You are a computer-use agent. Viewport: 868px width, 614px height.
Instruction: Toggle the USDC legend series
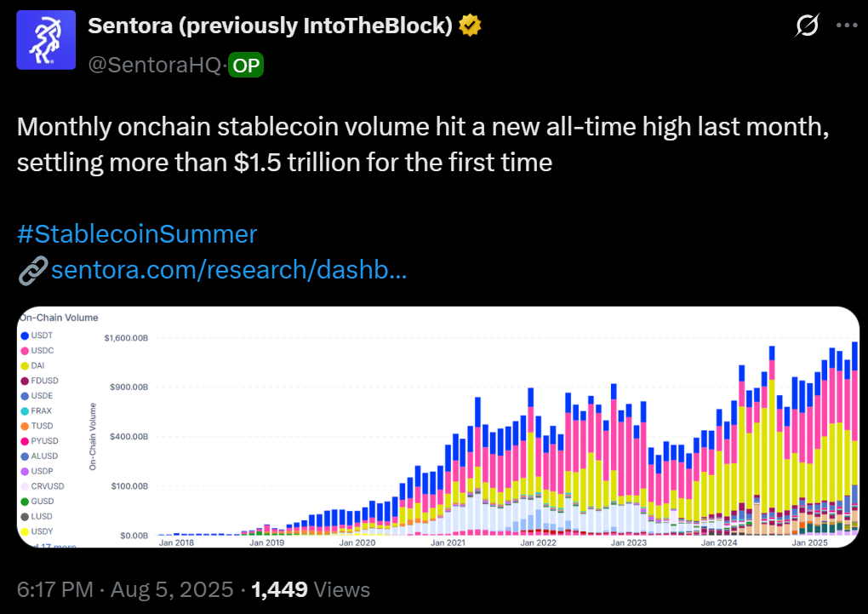[37, 351]
